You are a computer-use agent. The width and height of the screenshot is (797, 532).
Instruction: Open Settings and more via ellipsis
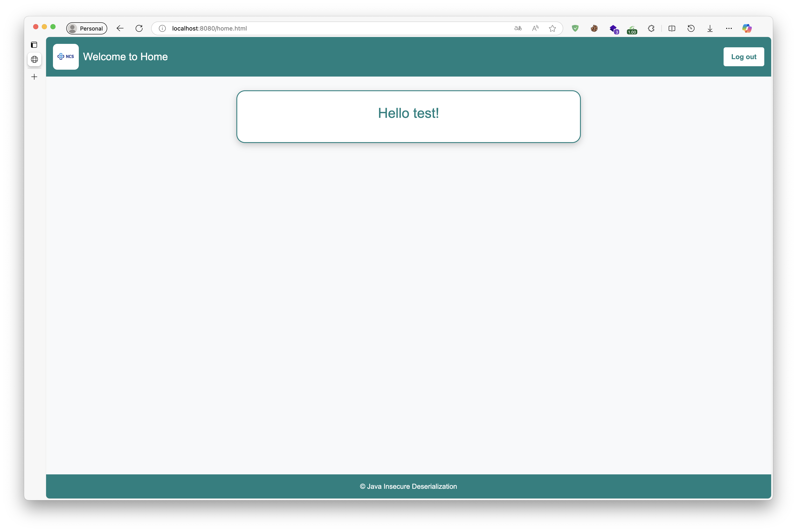(x=729, y=28)
